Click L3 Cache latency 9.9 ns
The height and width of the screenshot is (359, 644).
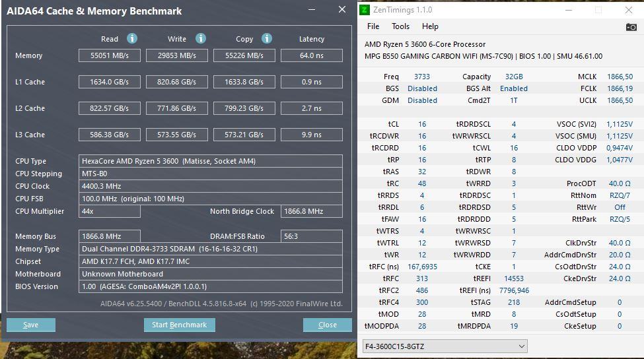click(x=312, y=135)
